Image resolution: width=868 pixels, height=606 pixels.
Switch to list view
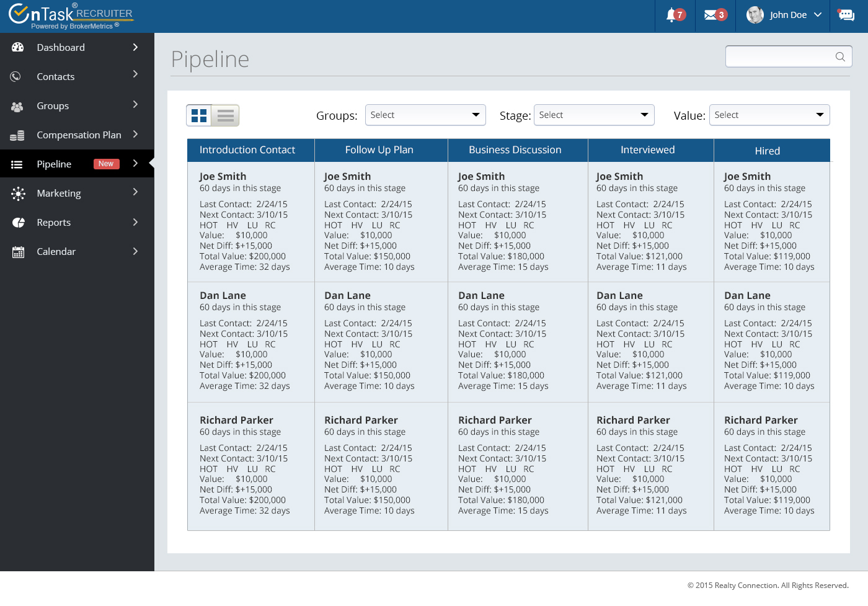(226, 115)
